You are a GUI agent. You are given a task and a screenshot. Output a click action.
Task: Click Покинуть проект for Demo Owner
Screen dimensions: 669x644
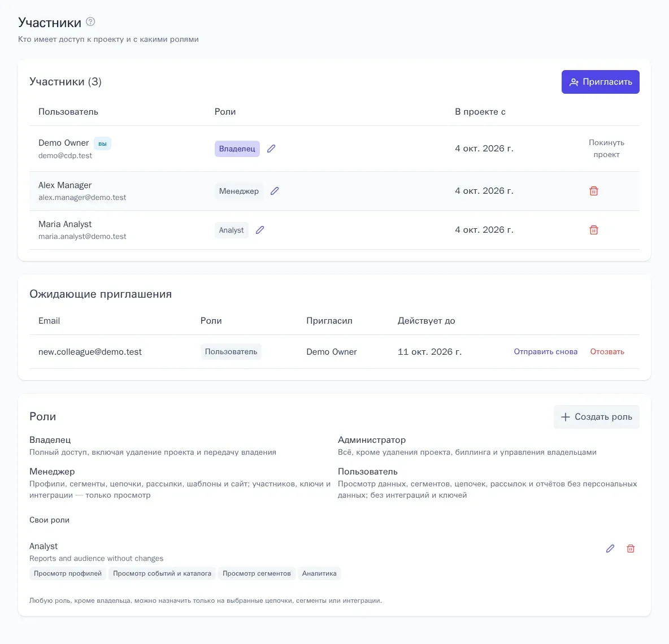606,149
